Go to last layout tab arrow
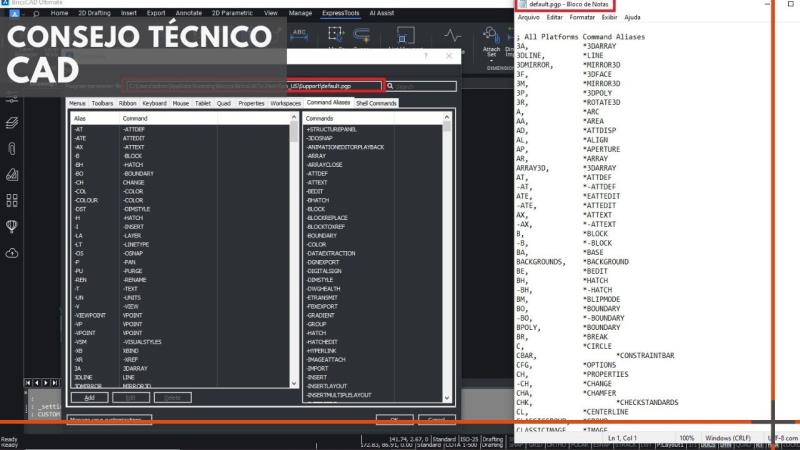 55,382
